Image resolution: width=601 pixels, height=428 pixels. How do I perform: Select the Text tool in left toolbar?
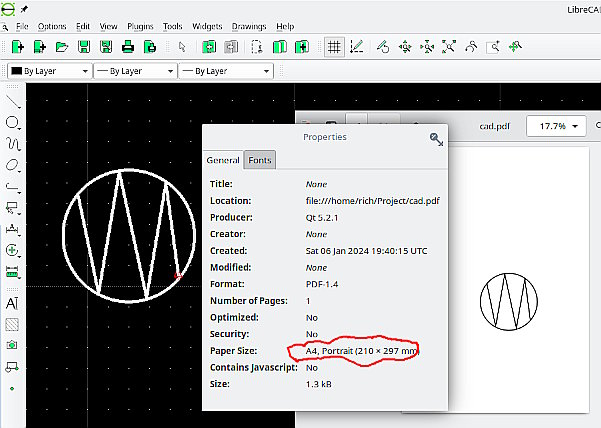pyautogui.click(x=13, y=302)
